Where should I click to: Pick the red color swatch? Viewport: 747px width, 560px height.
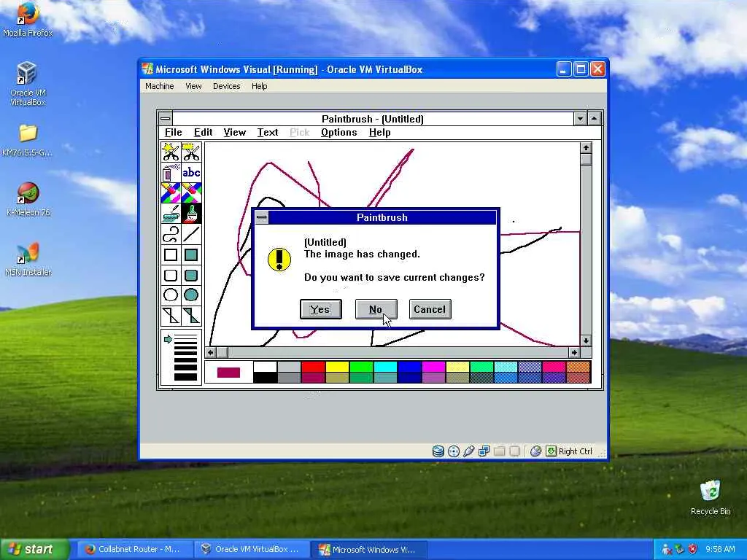click(313, 366)
